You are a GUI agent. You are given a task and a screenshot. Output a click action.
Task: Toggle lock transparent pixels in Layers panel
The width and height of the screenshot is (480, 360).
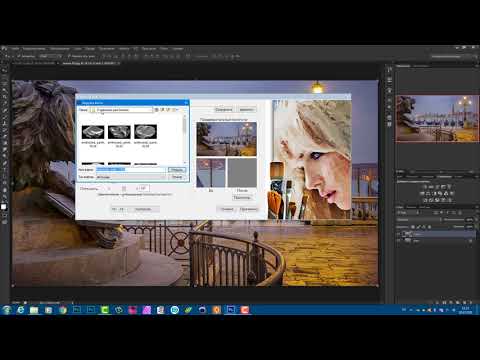point(413,227)
